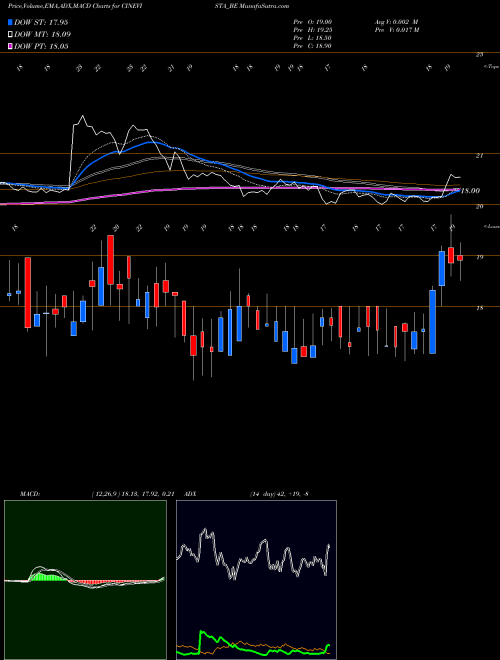Viewport: 500px width, 660px height.
Task: Click the large blue breakout candle crossing 18
Action: tap(433, 322)
